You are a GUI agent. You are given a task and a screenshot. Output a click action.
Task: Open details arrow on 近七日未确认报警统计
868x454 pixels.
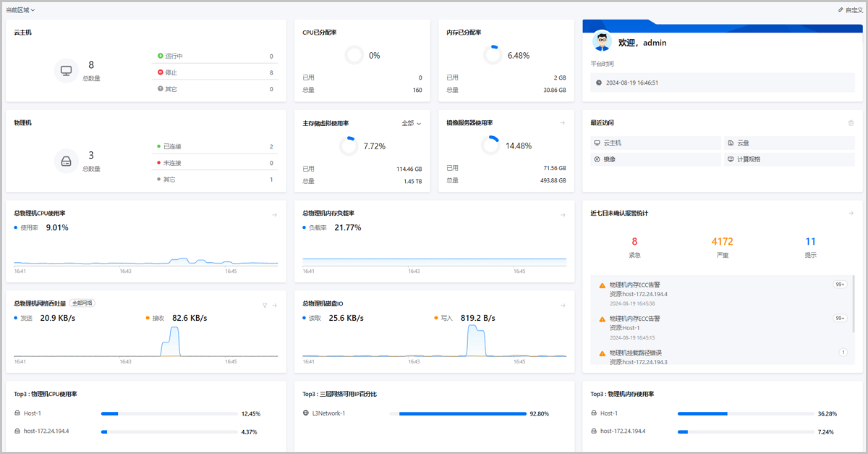point(851,213)
